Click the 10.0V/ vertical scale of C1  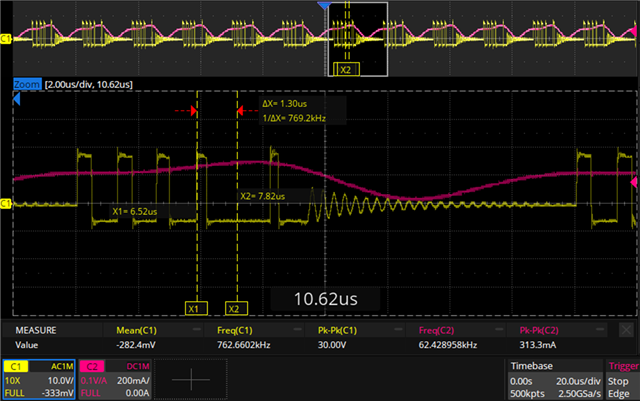pos(61,381)
